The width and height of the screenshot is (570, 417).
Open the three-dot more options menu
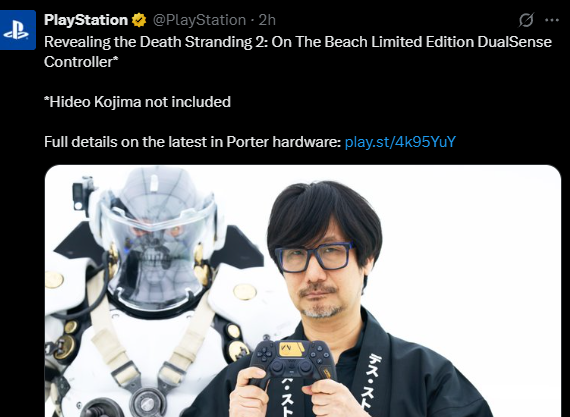[x=552, y=20]
